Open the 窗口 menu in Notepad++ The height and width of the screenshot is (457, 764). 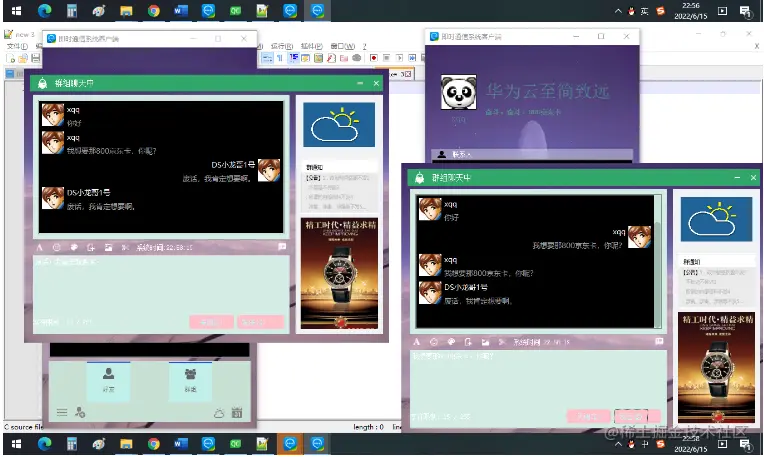click(343, 46)
